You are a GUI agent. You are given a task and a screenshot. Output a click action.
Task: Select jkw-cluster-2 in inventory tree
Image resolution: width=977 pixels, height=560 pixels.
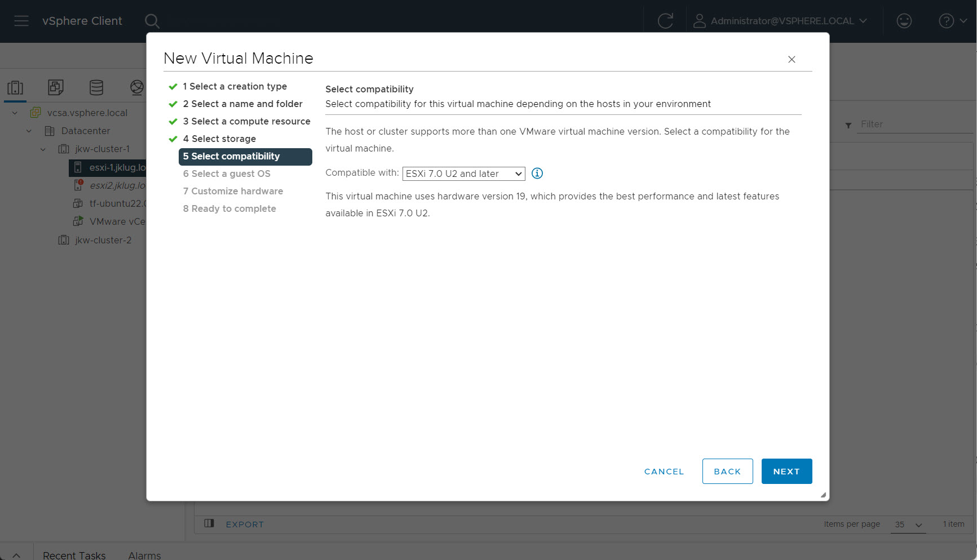(x=103, y=240)
